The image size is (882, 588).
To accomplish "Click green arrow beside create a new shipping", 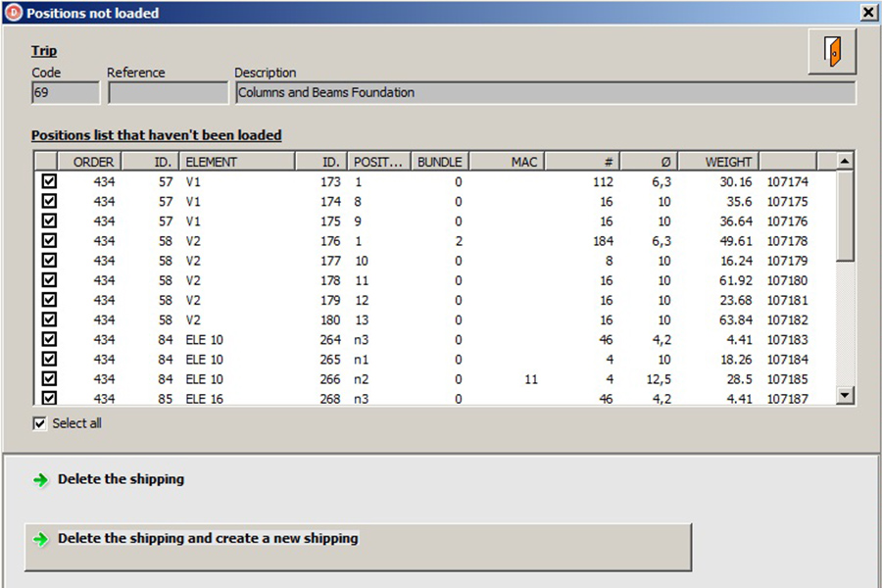I will [x=40, y=539].
